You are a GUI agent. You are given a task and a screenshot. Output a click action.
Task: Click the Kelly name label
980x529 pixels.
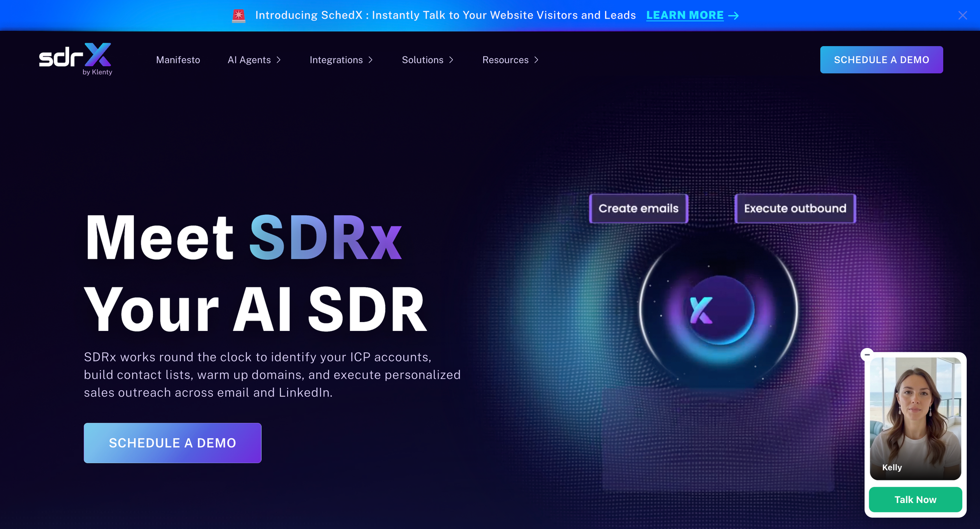[x=892, y=467]
